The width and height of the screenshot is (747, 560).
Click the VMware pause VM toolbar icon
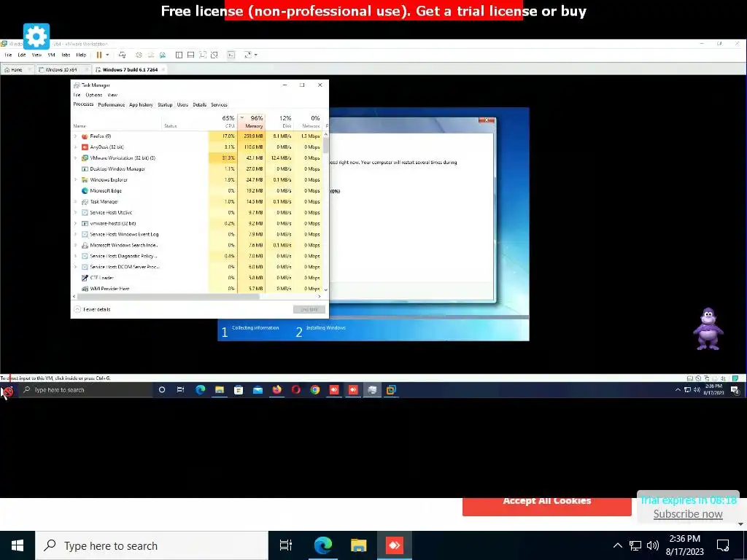[x=99, y=55]
